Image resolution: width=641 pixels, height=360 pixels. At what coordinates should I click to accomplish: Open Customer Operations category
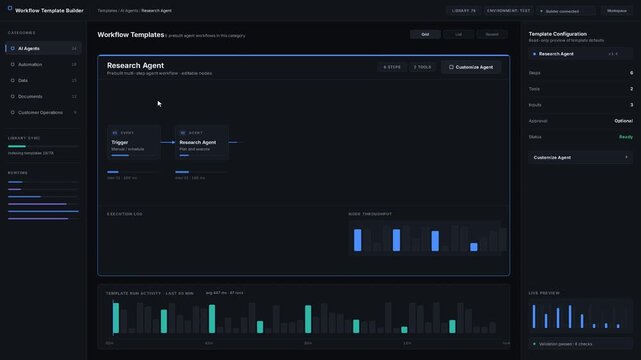click(x=43, y=112)
